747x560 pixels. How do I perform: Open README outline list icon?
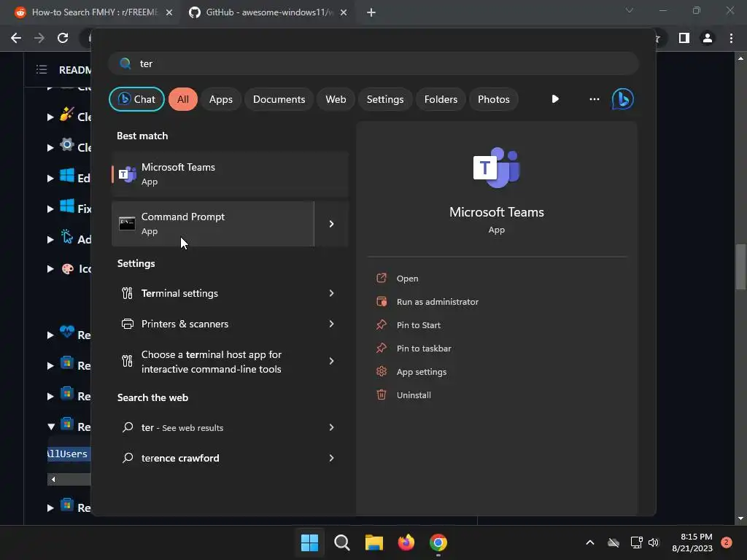[42, 70]
